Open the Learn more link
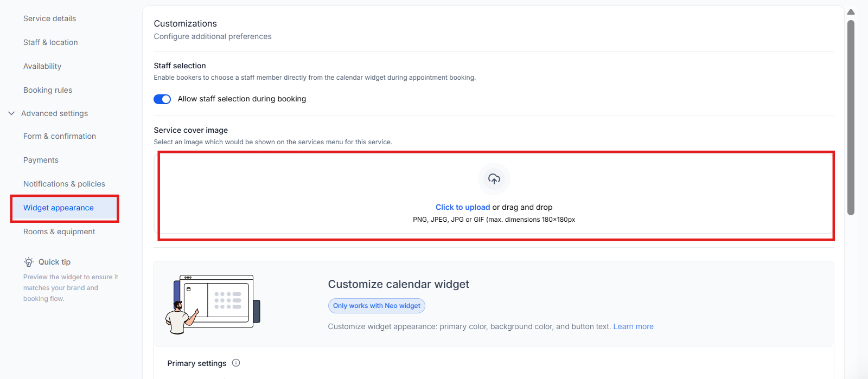This screenshot has width=868, height=379. (x=633, y=326)
